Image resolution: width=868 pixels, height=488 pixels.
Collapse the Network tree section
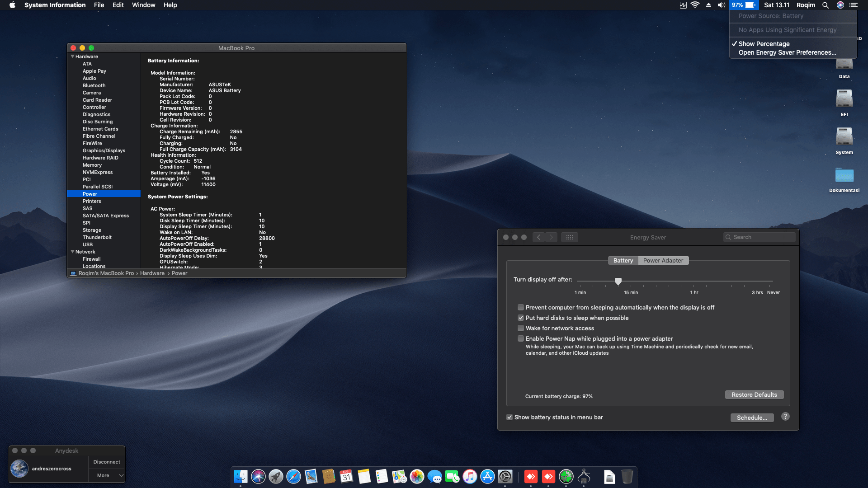click(x=72, y=252)
